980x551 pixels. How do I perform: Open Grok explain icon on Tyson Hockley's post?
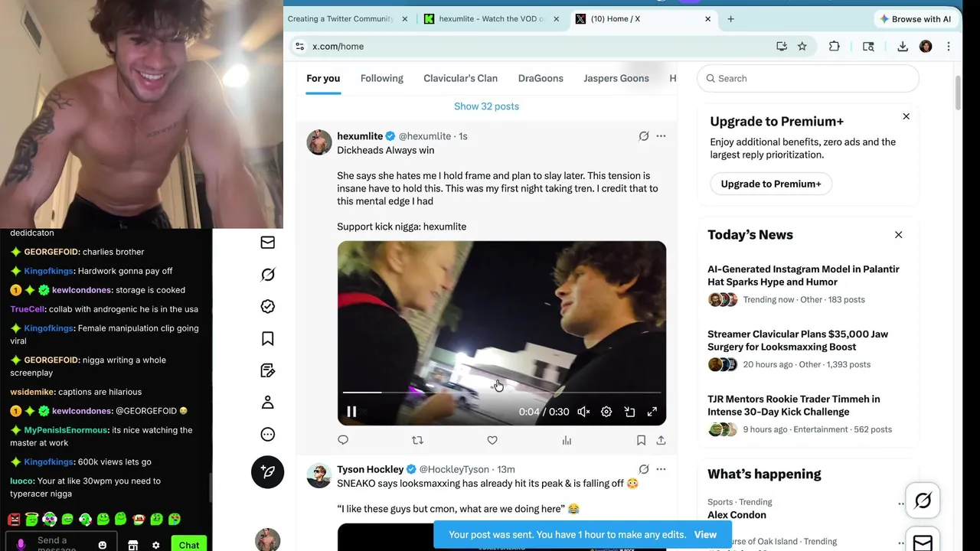644,469
